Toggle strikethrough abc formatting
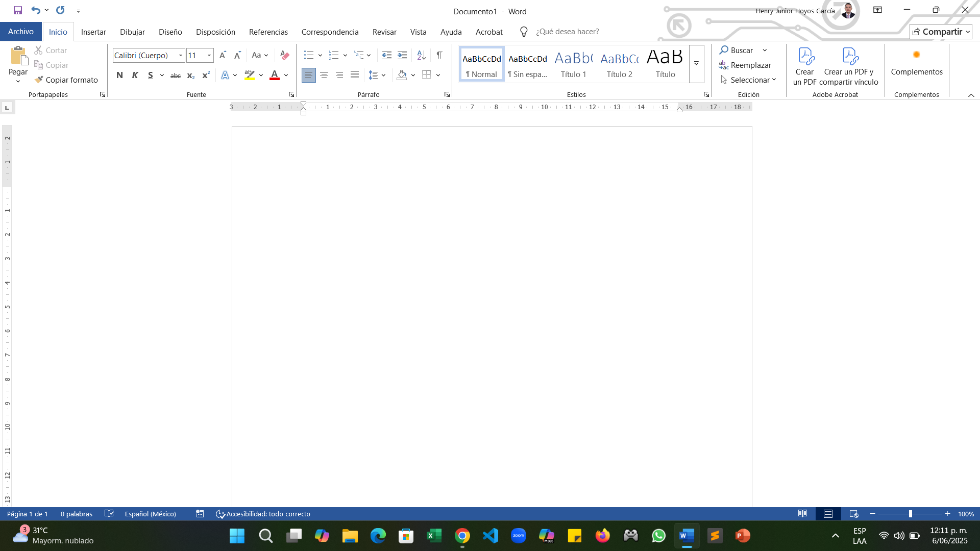The image size is (980, 551). pos(176,75)
